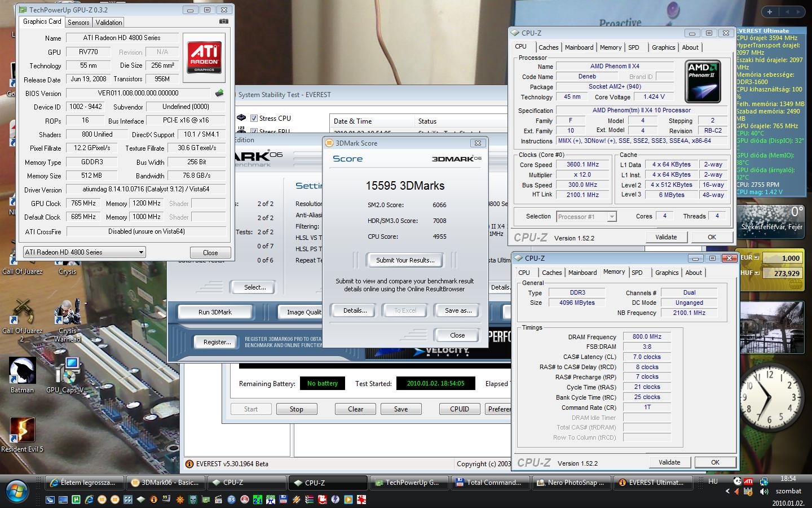
Task: Click the HU language indicator in taskbar
Action: click(x=713, y=481)
